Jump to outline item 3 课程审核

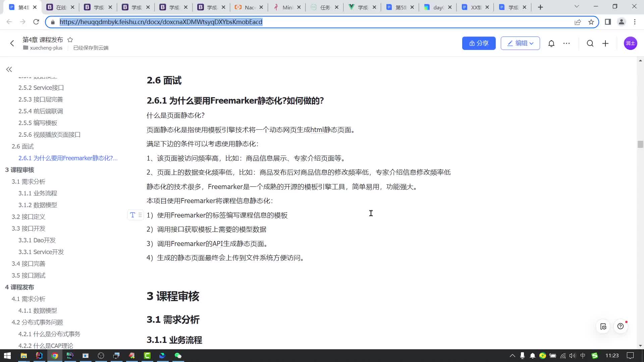tap(19, 170)
